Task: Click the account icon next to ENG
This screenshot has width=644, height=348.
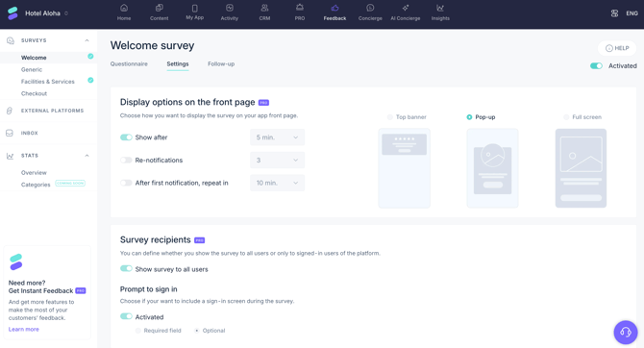Action: click(x=614, y=13)
